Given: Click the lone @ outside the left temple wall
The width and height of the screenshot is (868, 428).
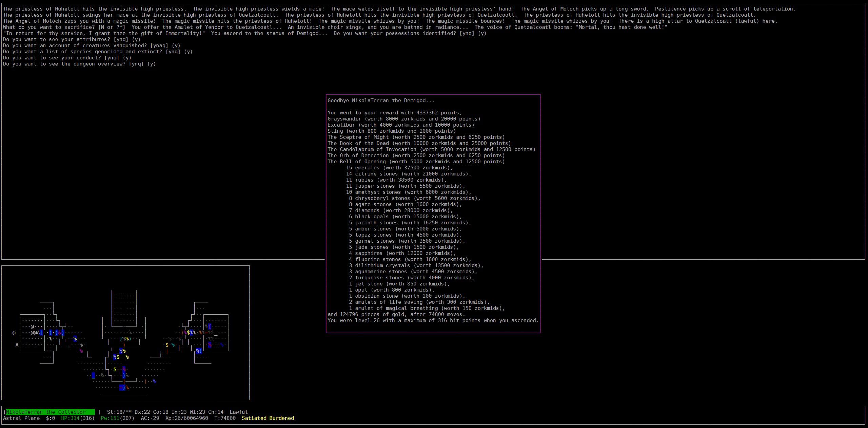Looking at the screenshot, I should coord(14,333).
